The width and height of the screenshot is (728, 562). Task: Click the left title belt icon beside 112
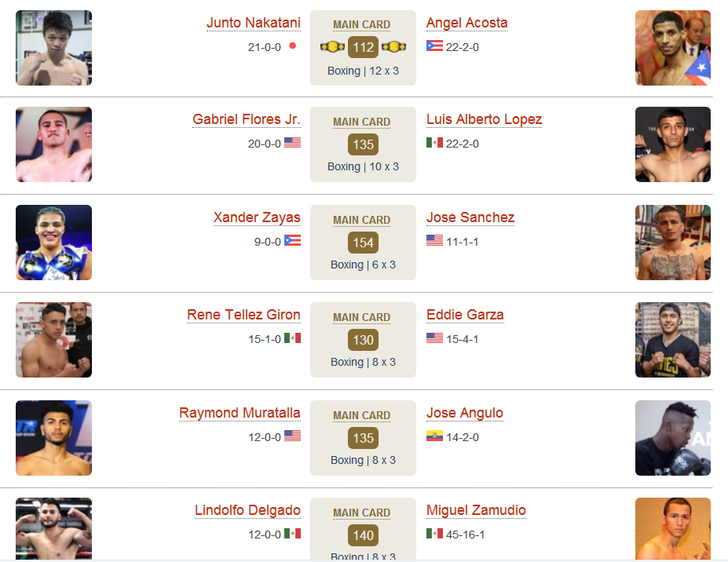pos(332,47)
